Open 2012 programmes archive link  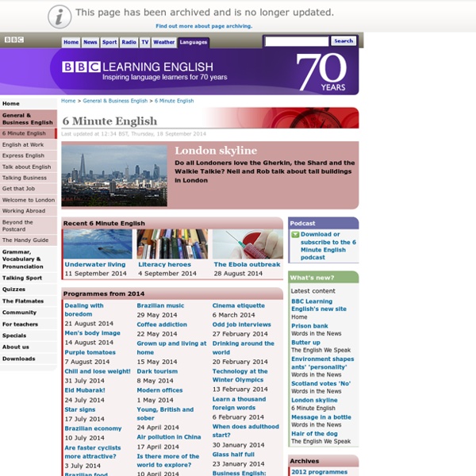pos(320,472)
